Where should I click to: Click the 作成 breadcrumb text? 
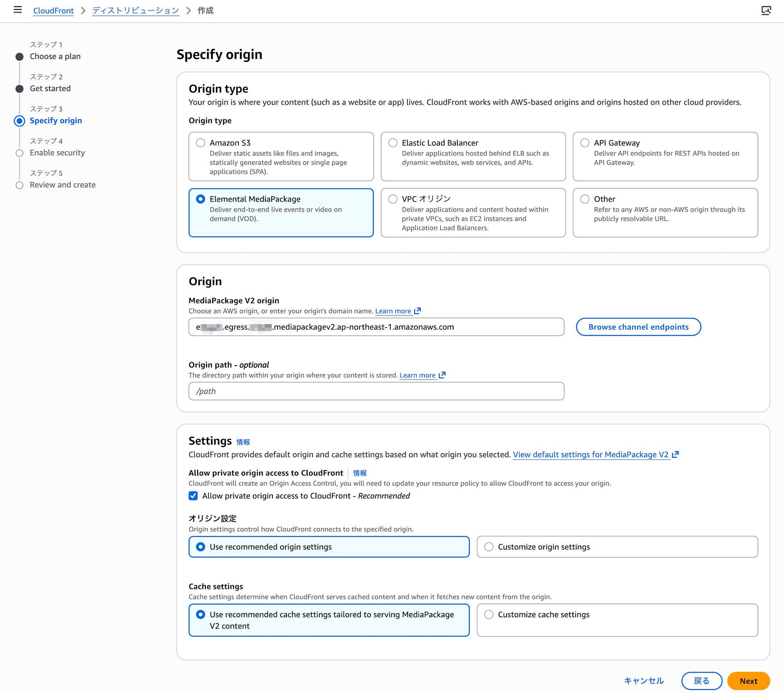[x=205, y=11]
